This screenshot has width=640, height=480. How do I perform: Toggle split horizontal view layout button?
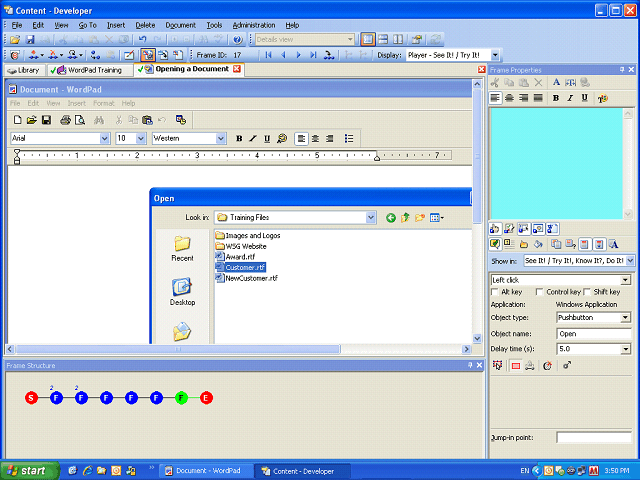point(383,40)
